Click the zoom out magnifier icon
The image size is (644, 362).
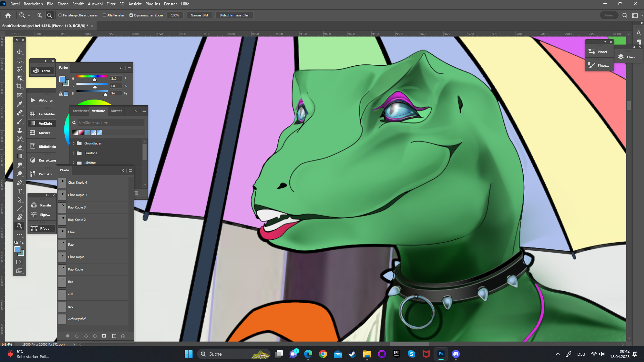pos(50,15)
